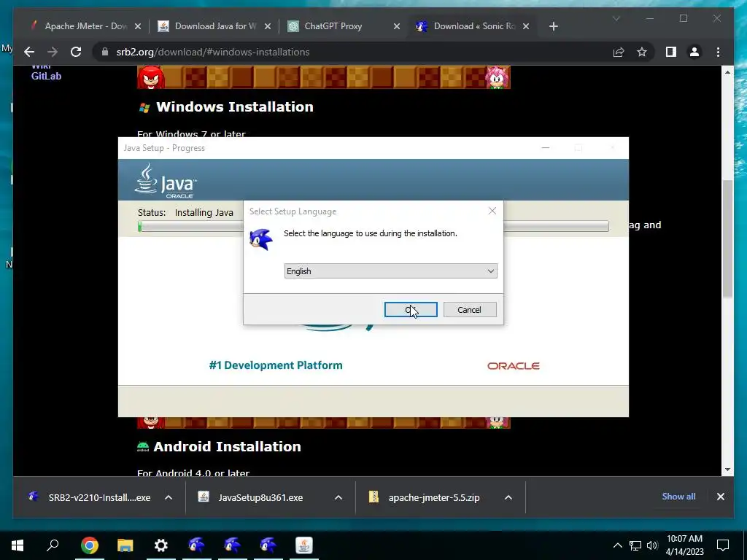Open the notification center icon
The height and width of the screenshot is (560, 747).
tap(723, 545)
